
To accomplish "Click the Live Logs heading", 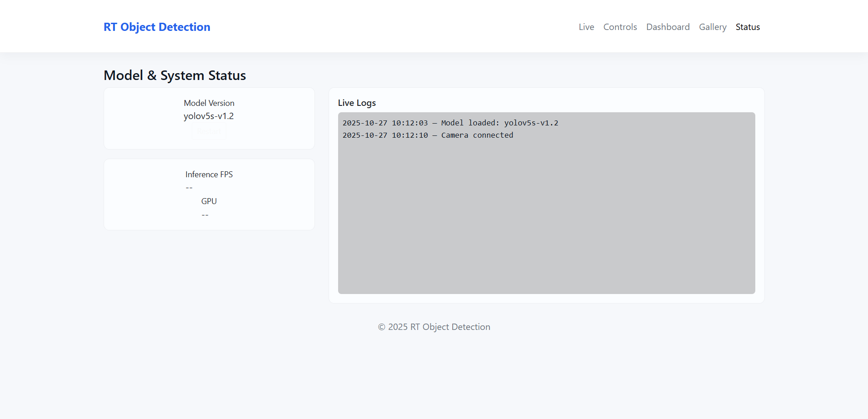I will (x=357, y=103).
